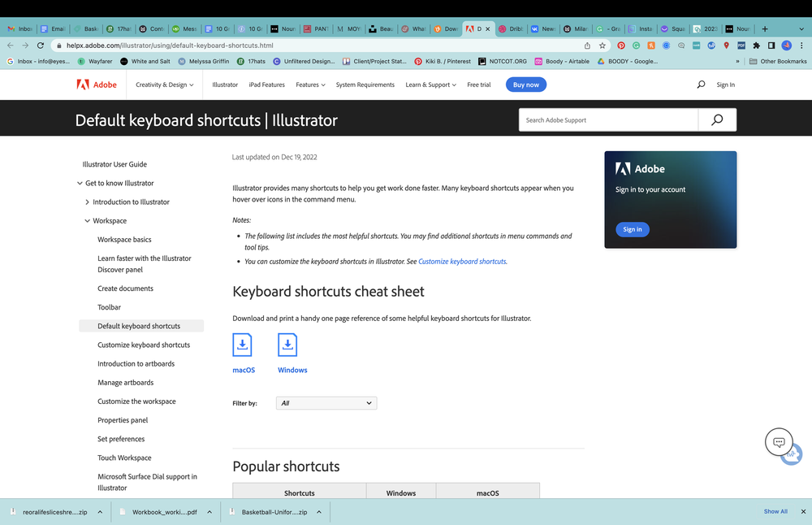Click the Buy now button

(525, 85)
